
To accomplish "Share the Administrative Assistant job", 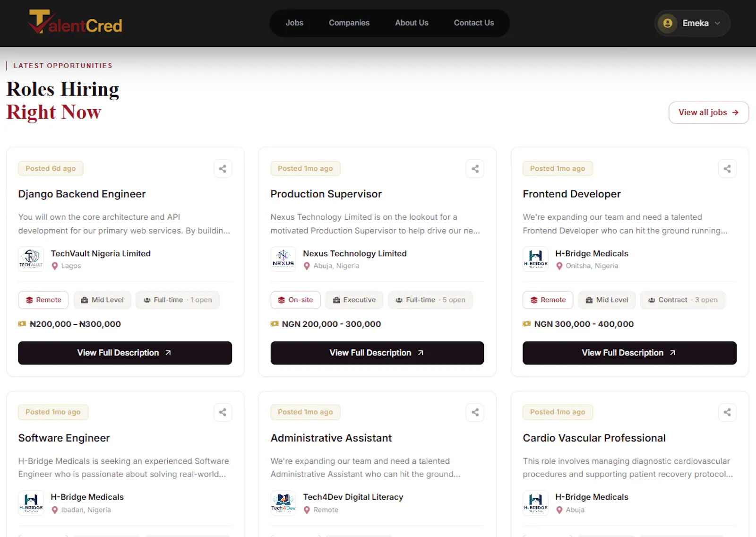I will (475, 412).
